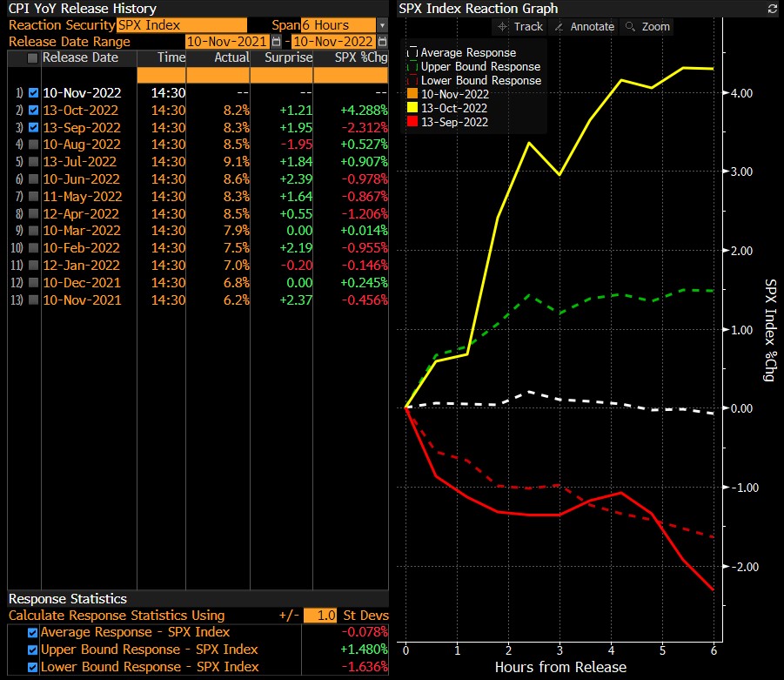Image resolution: width=784 pixels, height=680 pixels.
Task: Open calendar for end date 10-Nov-2022
Action: [x=382, y=42]
